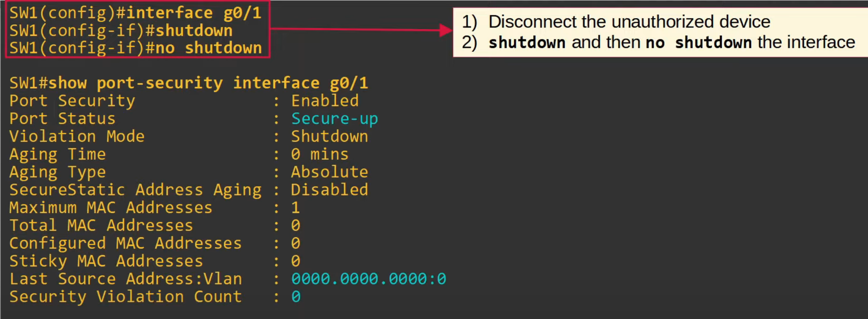Click the 'Sticky MAC Addresses' label
The height and width of the screenshot is (319, 868).
point(106,261)
